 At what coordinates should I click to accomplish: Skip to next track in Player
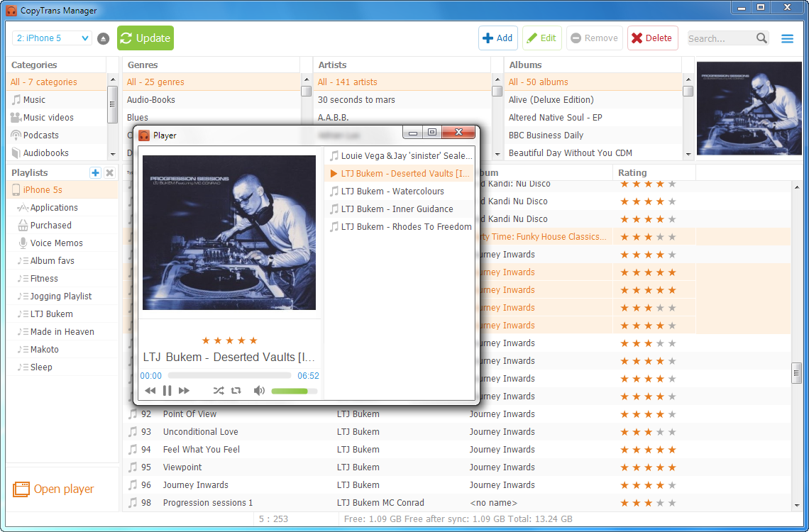pyautogui.click(x=184, y=391)
